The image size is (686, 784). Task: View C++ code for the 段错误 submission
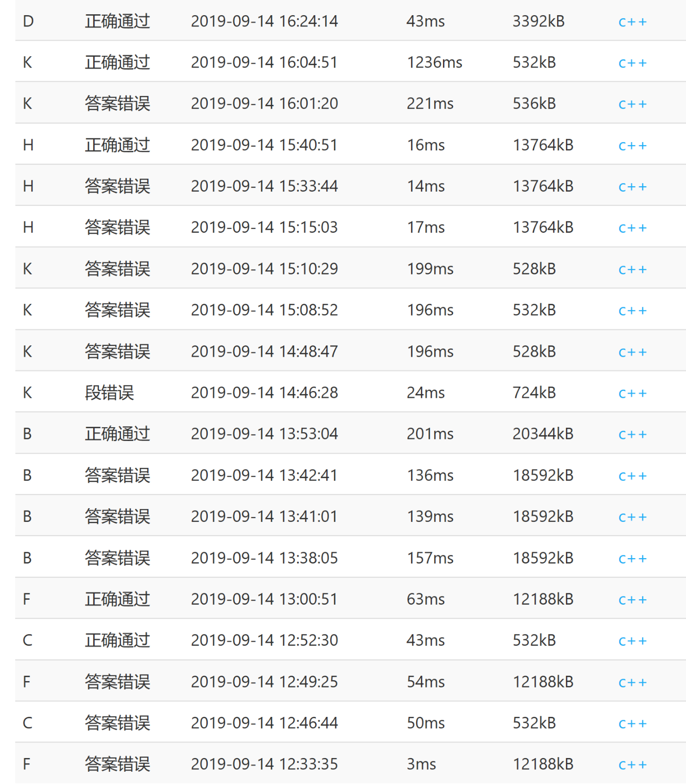[632, 393]
